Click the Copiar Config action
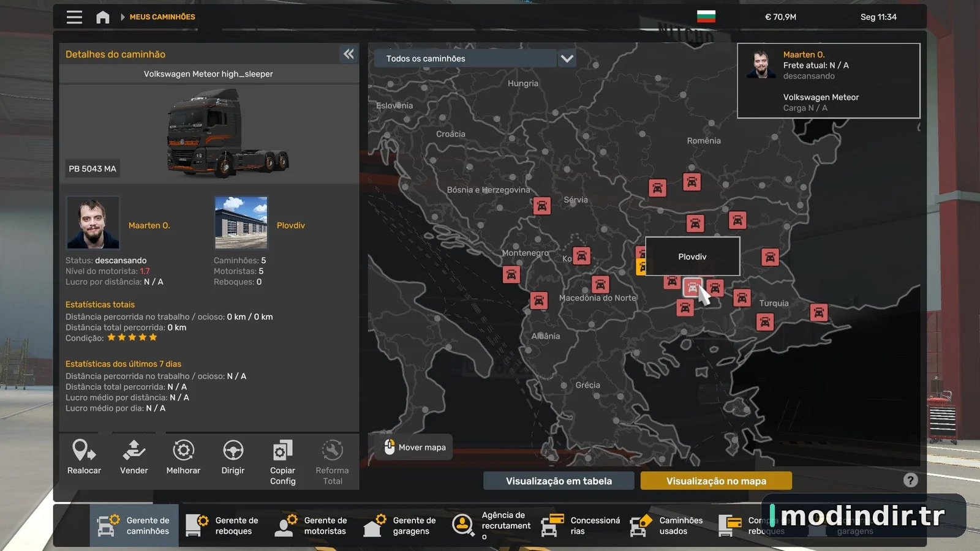Screen dimensions: 980x551 tap(282, 462)
